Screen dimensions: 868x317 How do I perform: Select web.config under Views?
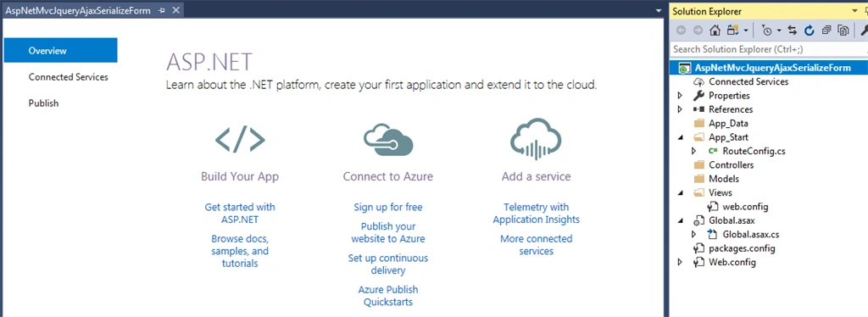coord(745,207)
